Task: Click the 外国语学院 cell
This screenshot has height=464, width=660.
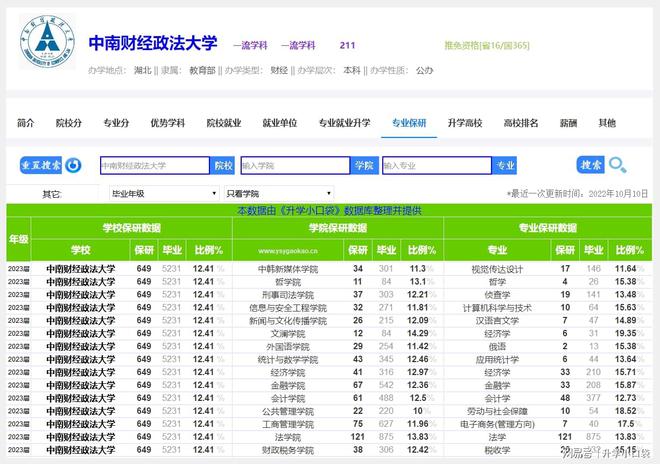Action: click(288, 347)
